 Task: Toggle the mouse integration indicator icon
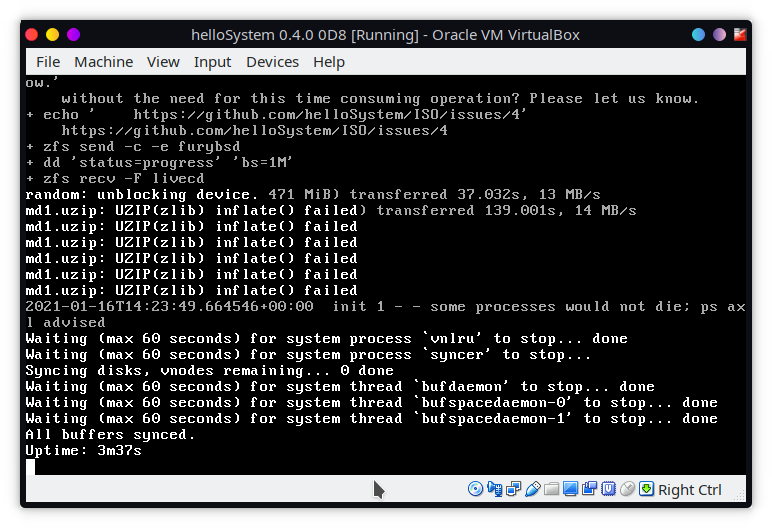click(x=627, y=489)
